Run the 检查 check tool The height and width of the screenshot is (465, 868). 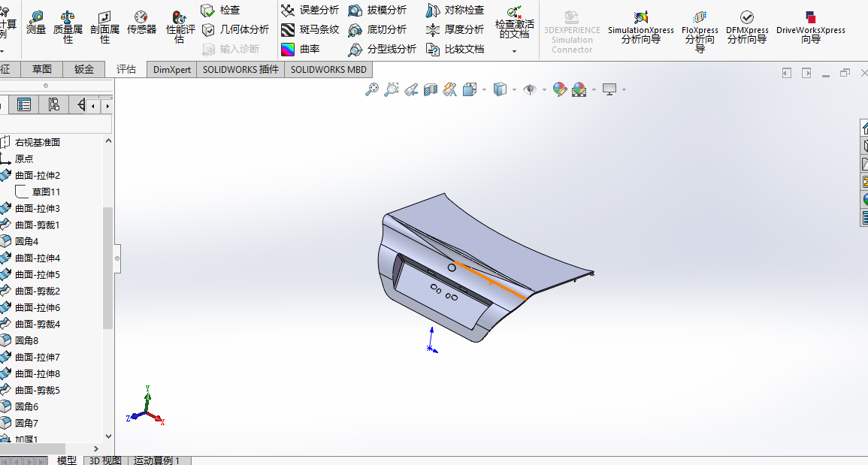pos(220,10)
